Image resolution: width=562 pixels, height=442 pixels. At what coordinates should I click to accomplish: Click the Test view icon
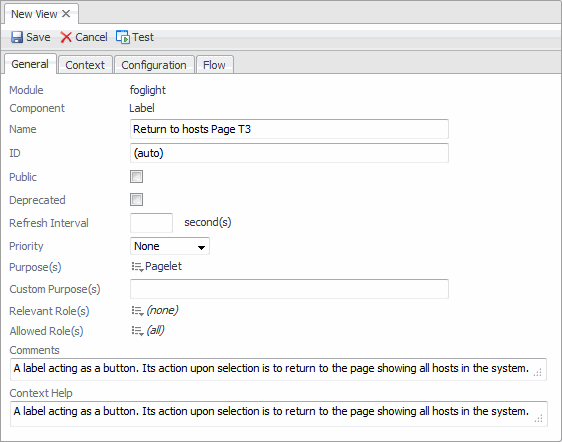[x=123, y=37]
